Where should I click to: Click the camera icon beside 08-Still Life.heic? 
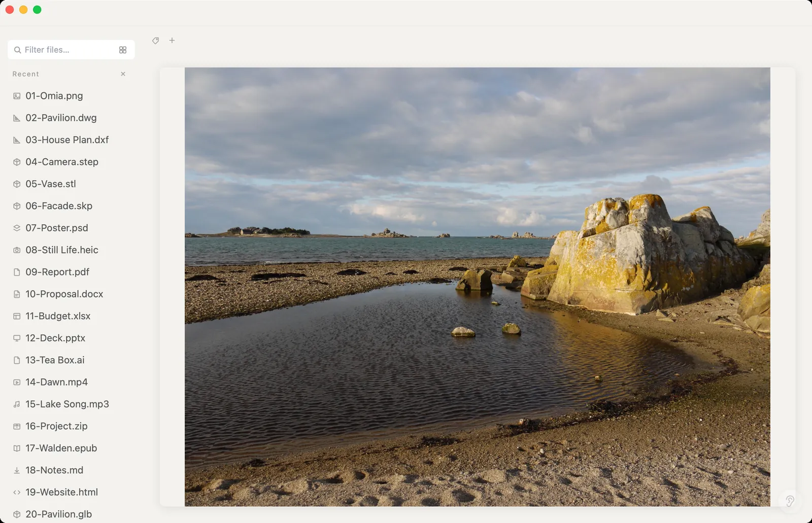[17, 250]
